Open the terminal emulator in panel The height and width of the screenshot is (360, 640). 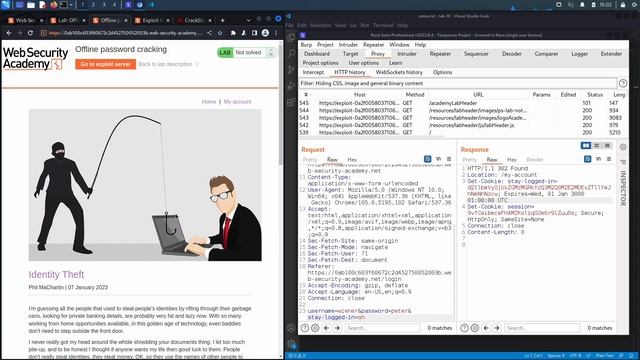[64, 5]
